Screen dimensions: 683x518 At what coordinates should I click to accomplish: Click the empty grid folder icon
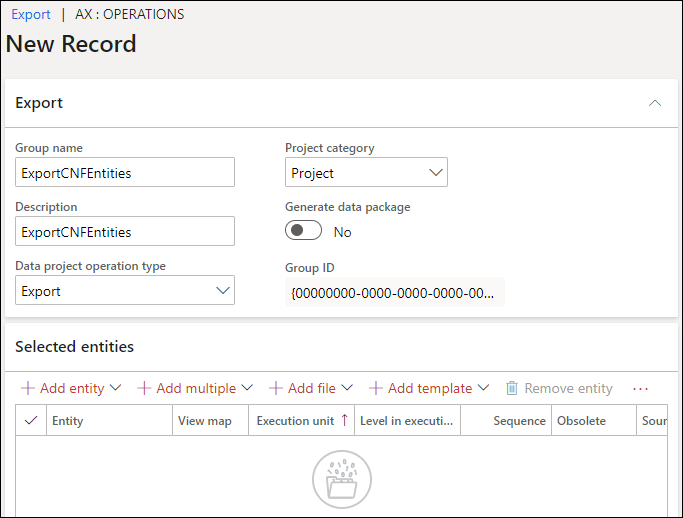coord(341,480)
